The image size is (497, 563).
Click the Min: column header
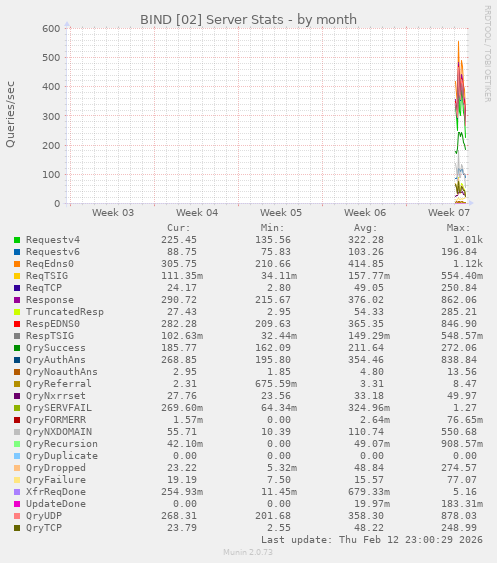click(272, 228)
